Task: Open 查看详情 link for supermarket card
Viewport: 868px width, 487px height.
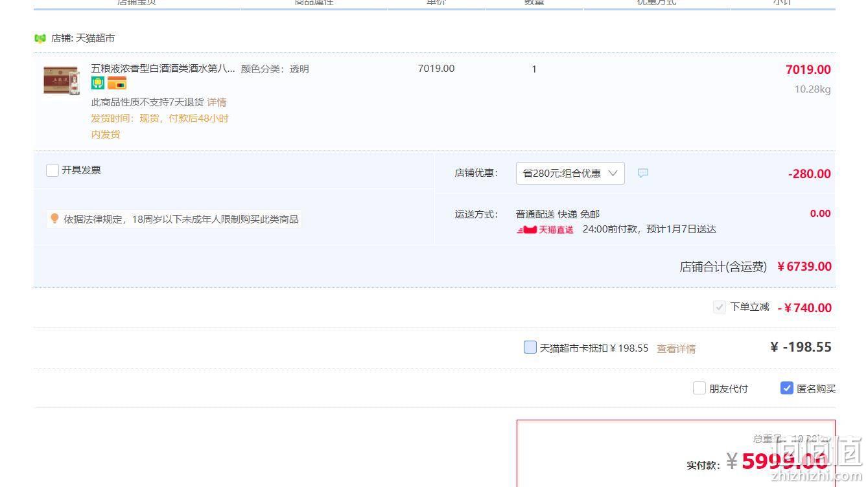Action: 676,348
